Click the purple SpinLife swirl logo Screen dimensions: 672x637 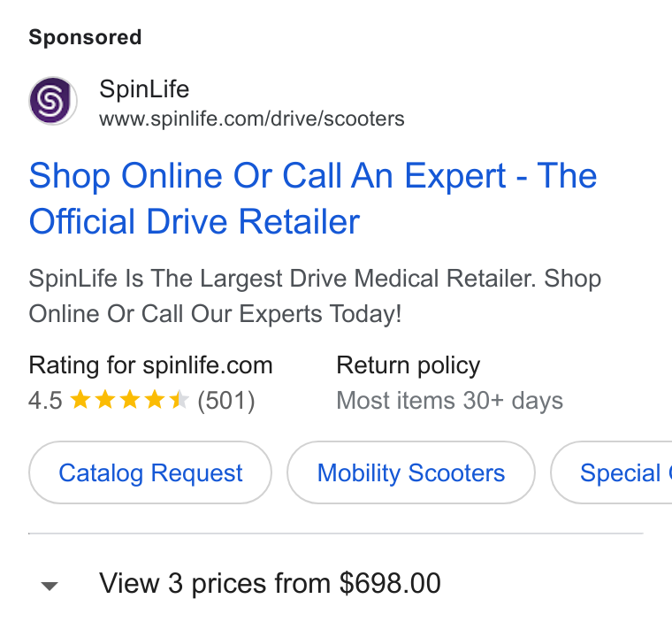coord(53,101)
